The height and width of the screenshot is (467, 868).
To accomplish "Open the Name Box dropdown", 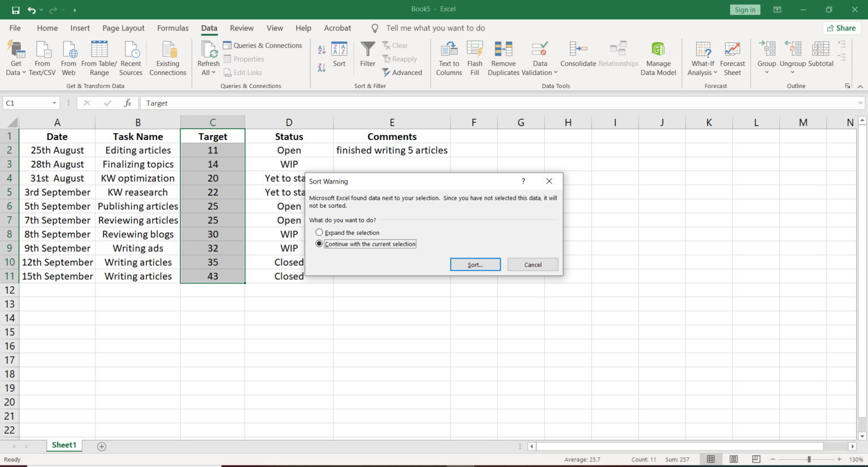I will [x=53, y=103].
